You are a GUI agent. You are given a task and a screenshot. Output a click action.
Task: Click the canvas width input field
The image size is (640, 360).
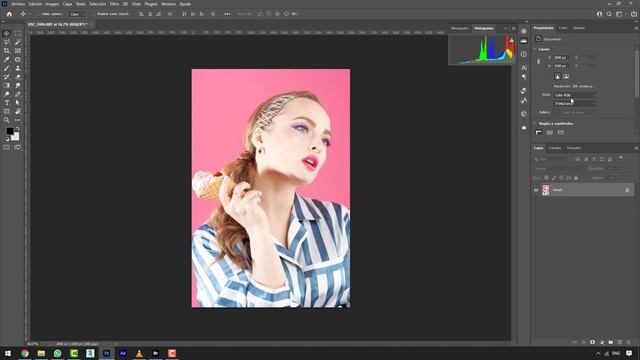561,58
